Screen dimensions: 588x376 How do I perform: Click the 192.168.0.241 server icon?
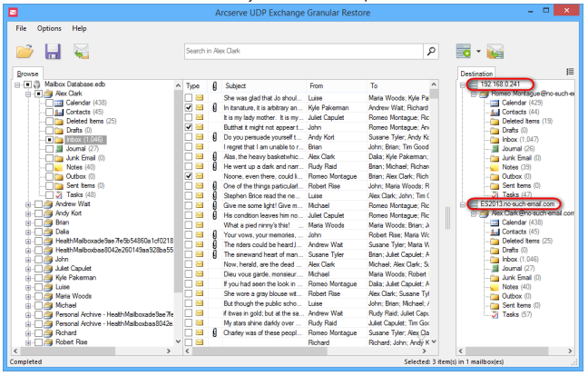(474, 84)
